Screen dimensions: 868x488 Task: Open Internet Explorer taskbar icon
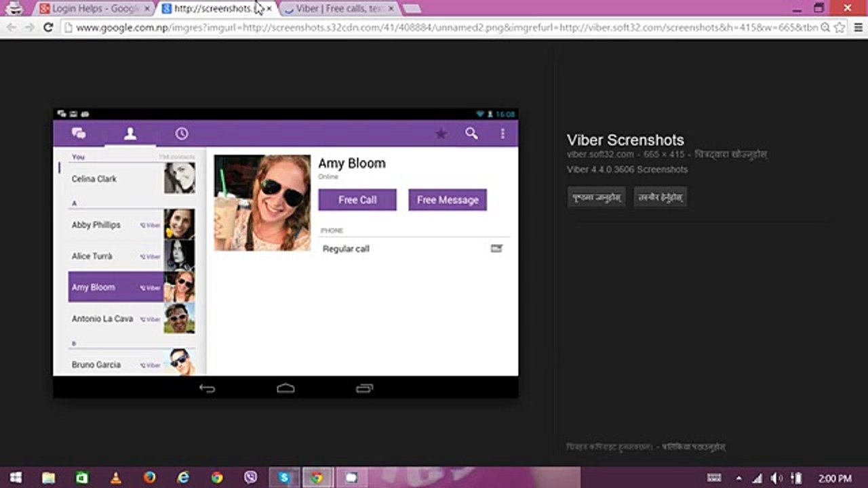183,478
